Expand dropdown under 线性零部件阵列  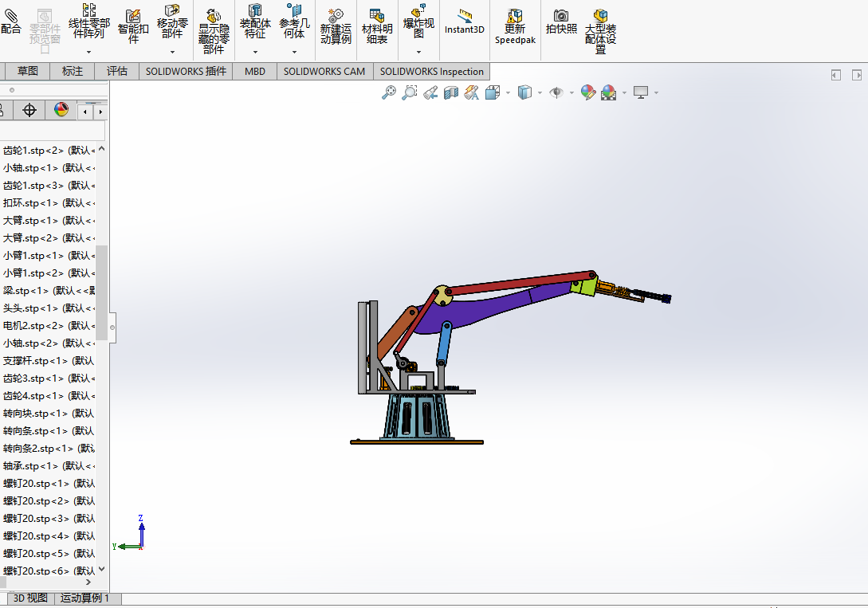[88, 52]
